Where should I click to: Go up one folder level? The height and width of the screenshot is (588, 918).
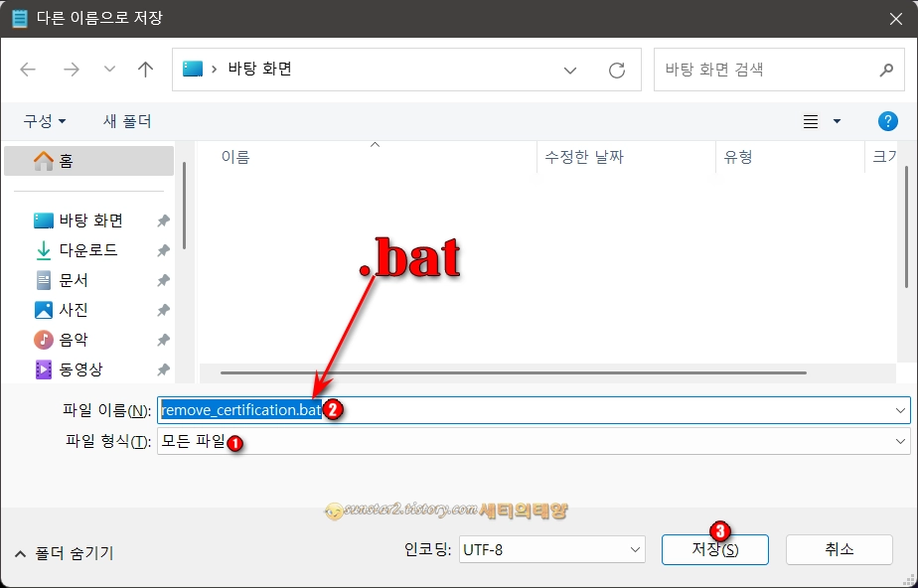pyautogui.click(x=144, y=70)
